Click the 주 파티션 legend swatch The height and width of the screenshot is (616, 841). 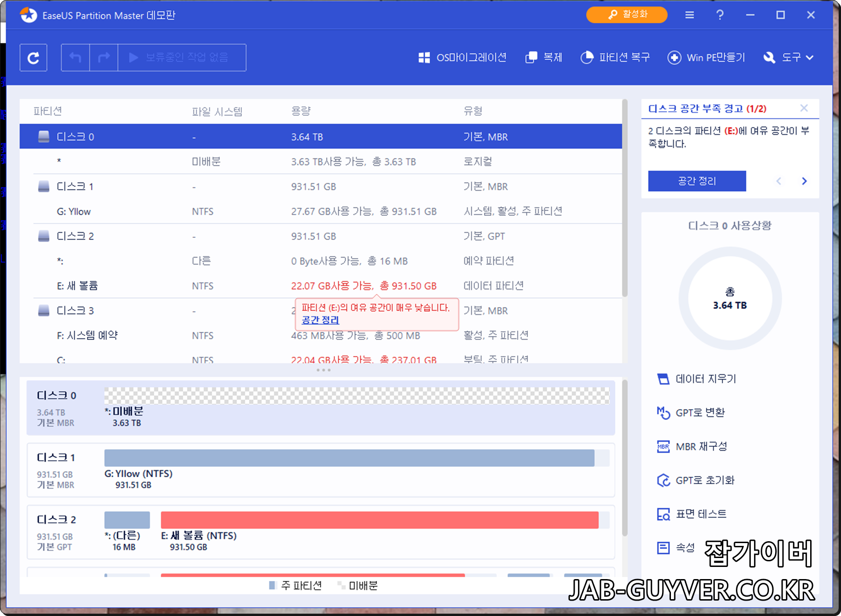click(272, 585)
